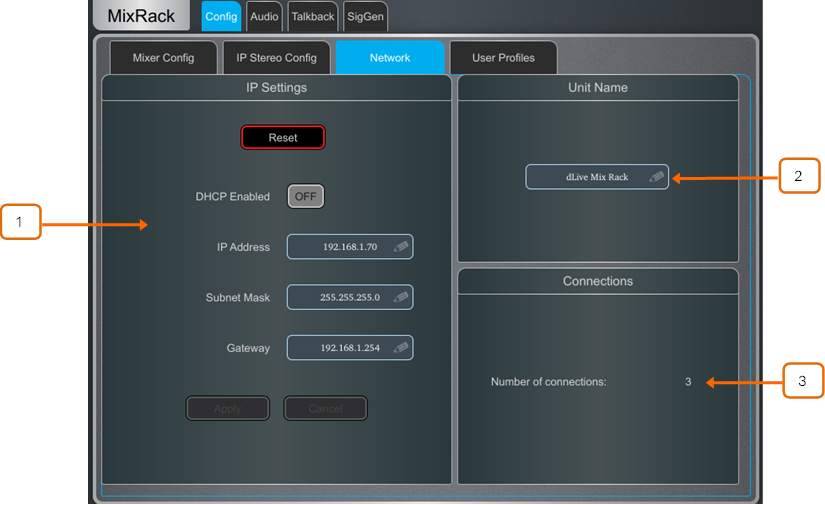The width and height of the screenshot is (825, 505).
Task: Go to the IP Stereo Config tab
Action: [x=275, y=58]
